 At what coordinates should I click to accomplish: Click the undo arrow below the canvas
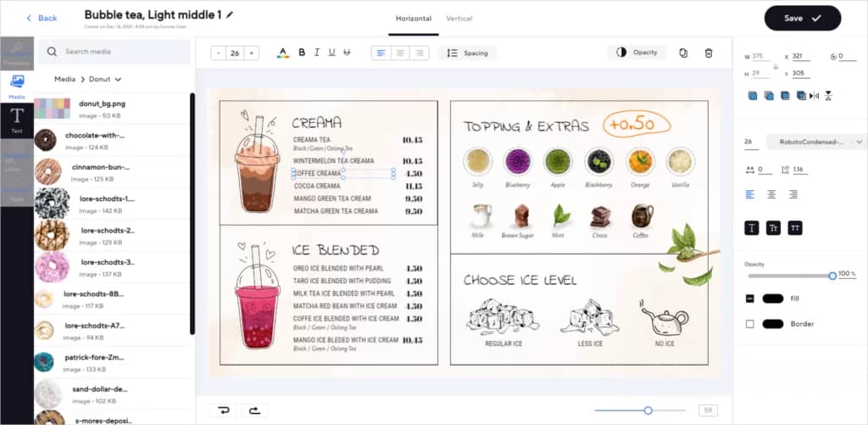(223, 411)
